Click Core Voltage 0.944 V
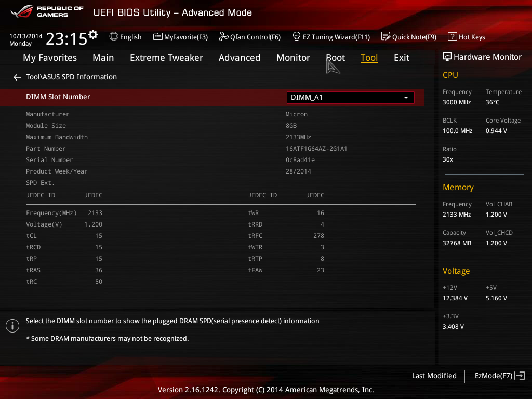Image resolution: width=532 pixels, height=399 pixels. 496,131
